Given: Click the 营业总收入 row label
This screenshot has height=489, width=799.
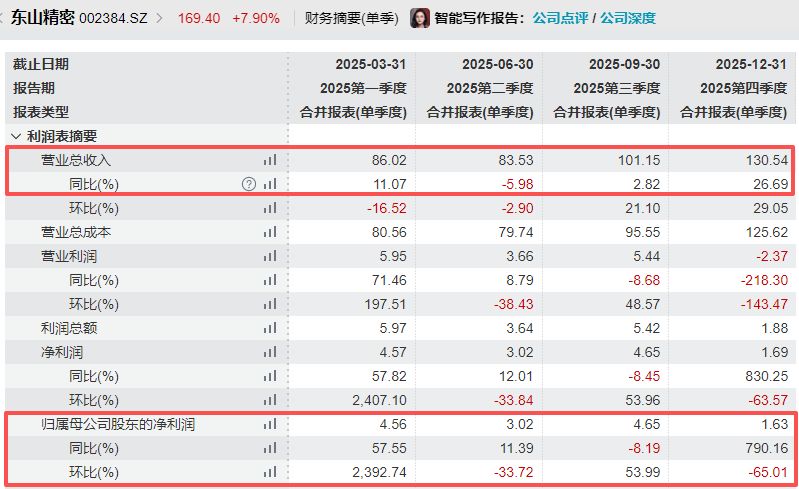Looking at the screenshot, I should (76, 160).
